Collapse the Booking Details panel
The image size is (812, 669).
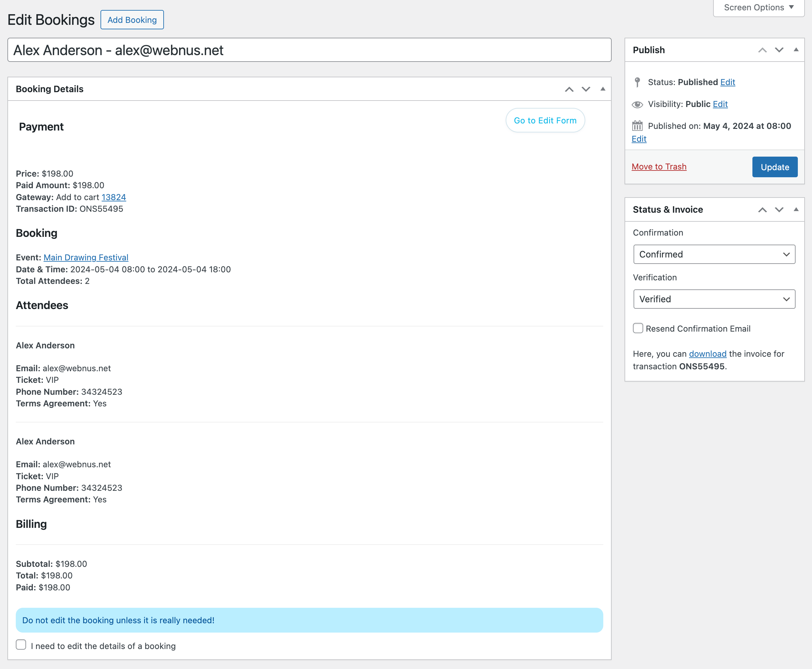[x=603, y=89]
